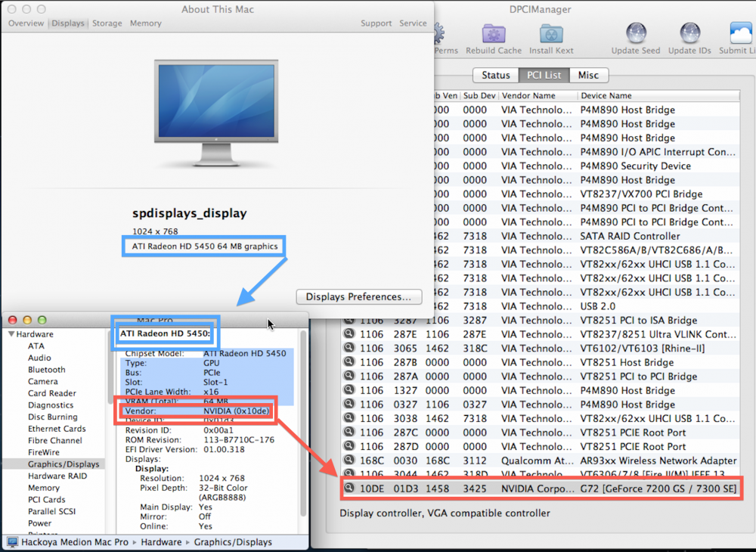Select the SATA RAID Controller row

pos(587,236)
